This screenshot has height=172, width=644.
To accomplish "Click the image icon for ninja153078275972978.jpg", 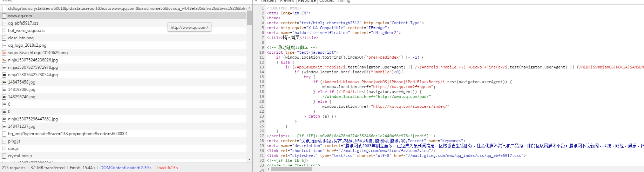I will (x=4, y=67).
